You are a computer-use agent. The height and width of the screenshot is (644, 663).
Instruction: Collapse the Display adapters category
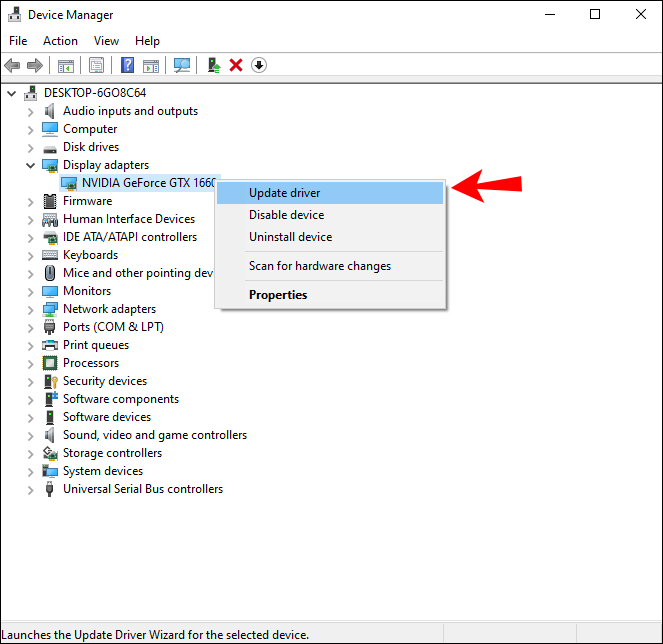coord(30,166)
